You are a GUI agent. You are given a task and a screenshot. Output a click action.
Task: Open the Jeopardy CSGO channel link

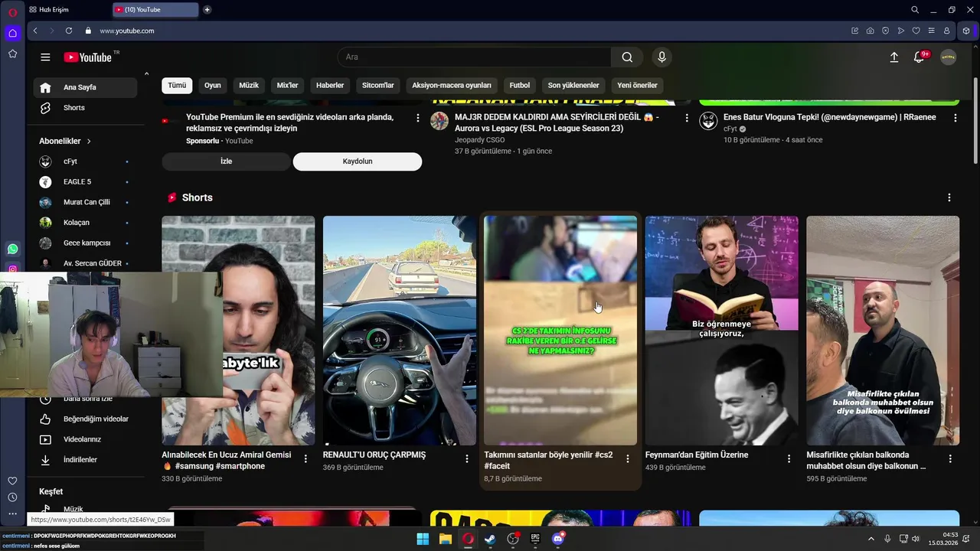pyautogui.click(x=479, y=140)
